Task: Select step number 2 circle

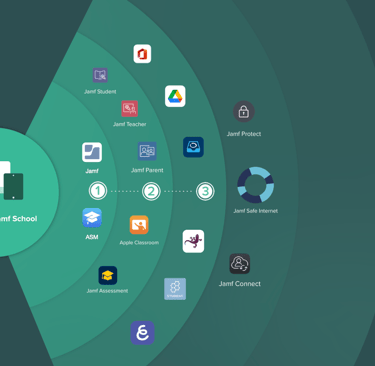Action: (x=151, y=191)
